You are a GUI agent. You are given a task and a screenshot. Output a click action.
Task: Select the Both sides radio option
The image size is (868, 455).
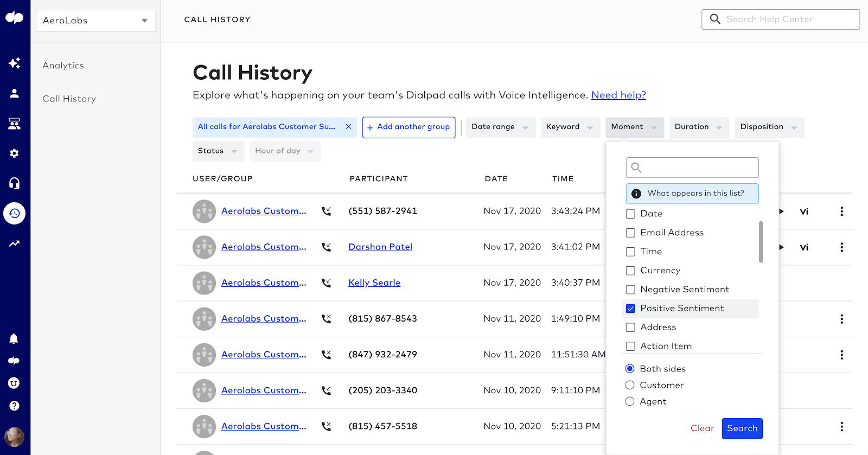pyautogui.click(x=630, y=369)
